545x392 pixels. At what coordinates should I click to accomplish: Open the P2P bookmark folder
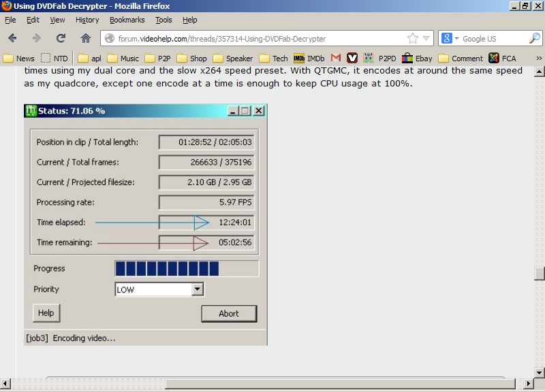coord(158,59)
